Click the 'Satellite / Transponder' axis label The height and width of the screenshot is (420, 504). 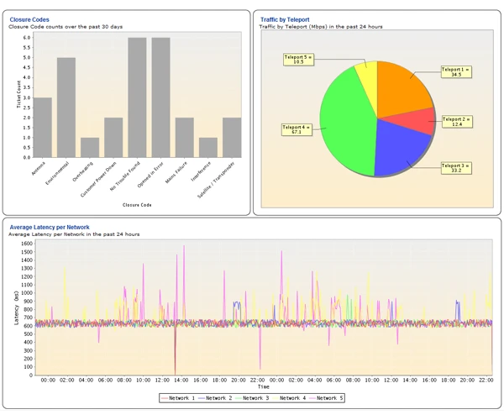pos(216,180)
